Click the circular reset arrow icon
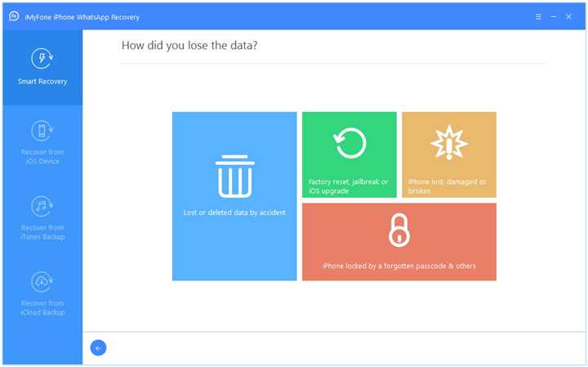Screen dimensions: 588x367 coord(350,144)
